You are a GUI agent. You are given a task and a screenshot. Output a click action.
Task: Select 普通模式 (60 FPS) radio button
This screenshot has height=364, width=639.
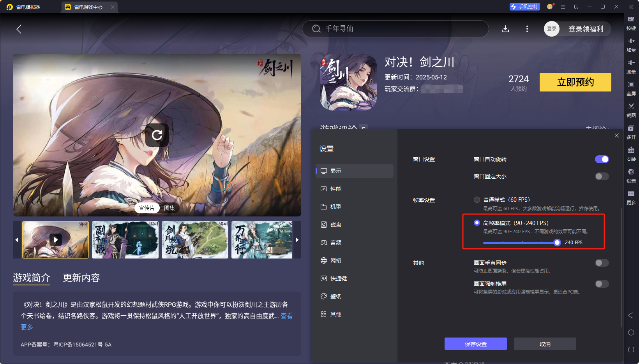tap(477, 200)
